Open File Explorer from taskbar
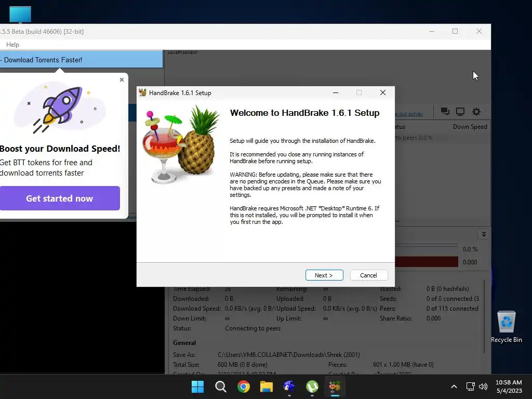Screen dimensions: 532x399 click(267, 387)
